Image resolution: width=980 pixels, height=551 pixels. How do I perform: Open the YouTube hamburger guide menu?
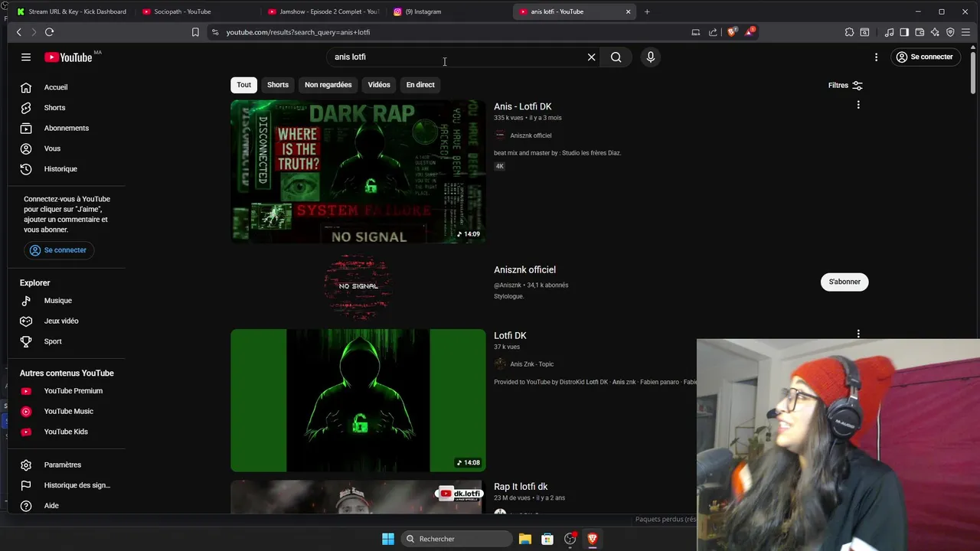26,57
